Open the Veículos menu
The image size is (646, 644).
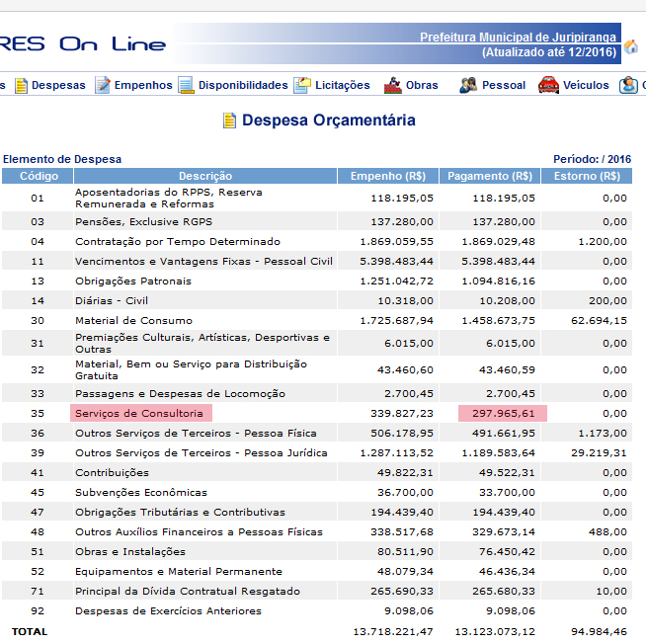pyautogui.click(x=586, y=85)
